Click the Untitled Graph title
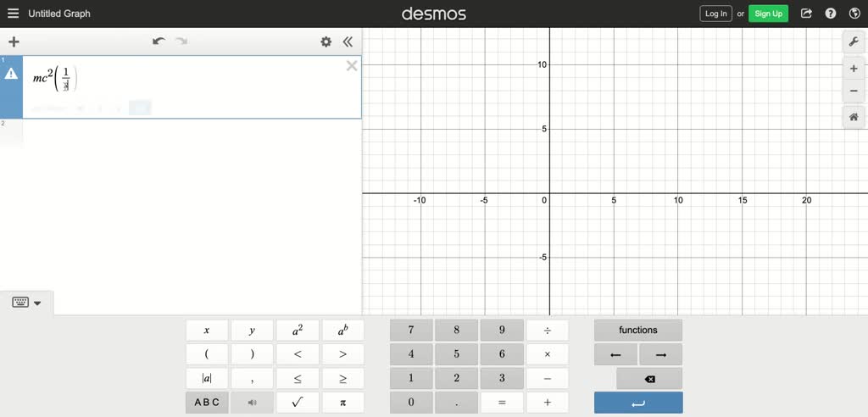868x417 pixels. coord(59,14)
